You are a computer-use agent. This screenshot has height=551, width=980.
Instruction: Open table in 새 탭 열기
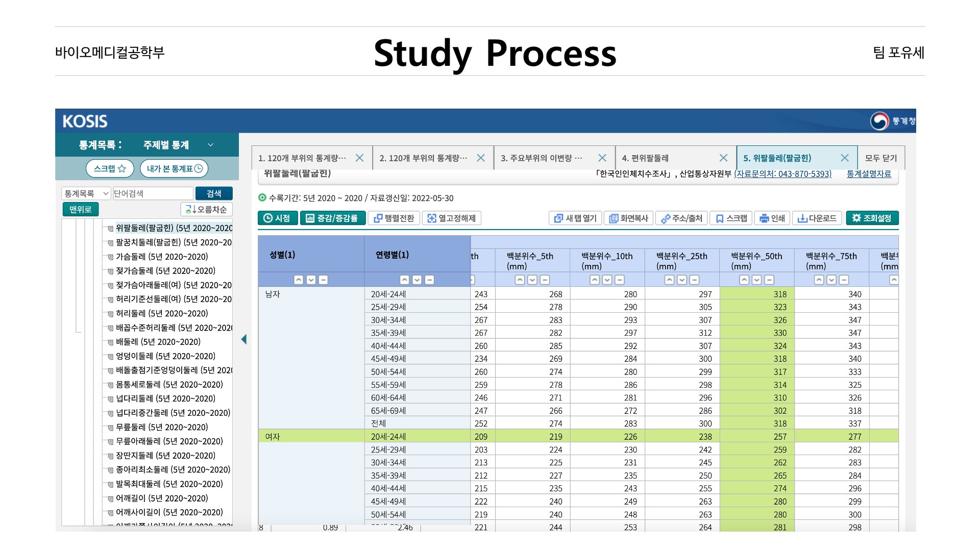tap(575, 218)
